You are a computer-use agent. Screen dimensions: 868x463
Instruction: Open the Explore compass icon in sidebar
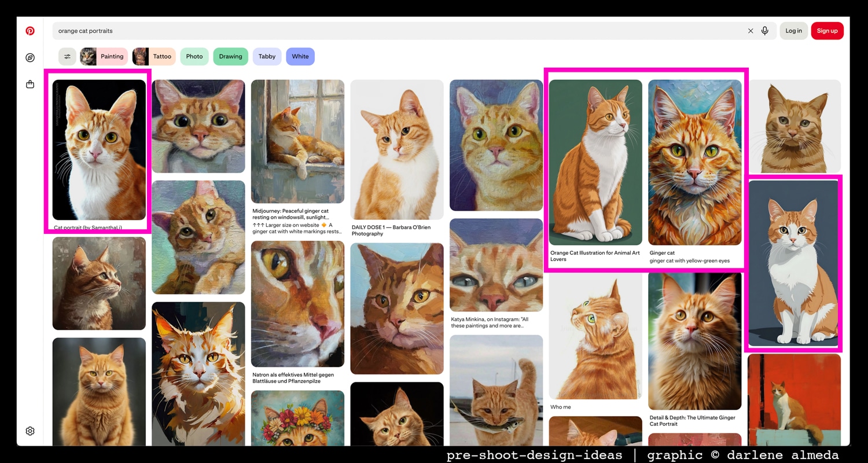tap(30, 58)
